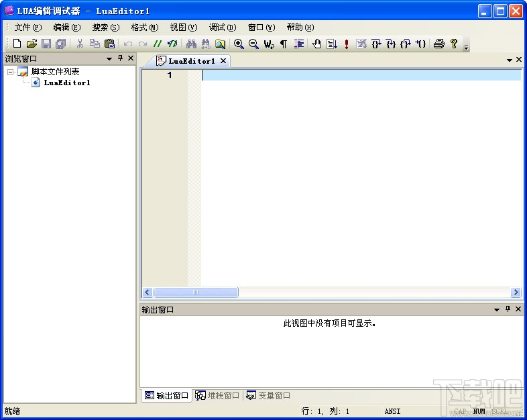Viewport: 527px width, 420px height.
Task: Open the 帮助(H) menu
Action: click(x=300, y=28)
